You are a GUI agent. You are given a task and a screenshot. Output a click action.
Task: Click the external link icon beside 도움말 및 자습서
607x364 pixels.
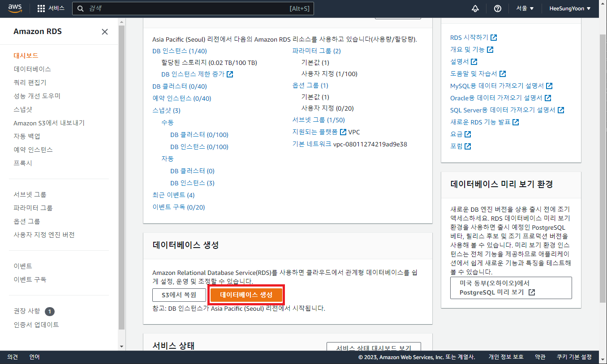click(503, 74)
